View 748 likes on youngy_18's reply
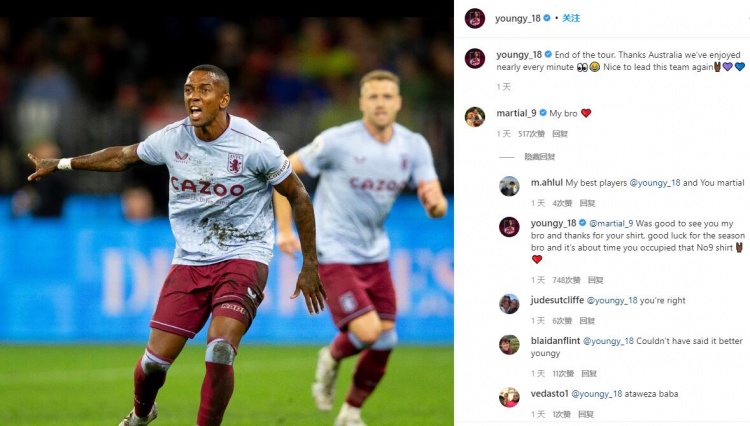This screenshot has height=426, width=750. click(566, 280)
